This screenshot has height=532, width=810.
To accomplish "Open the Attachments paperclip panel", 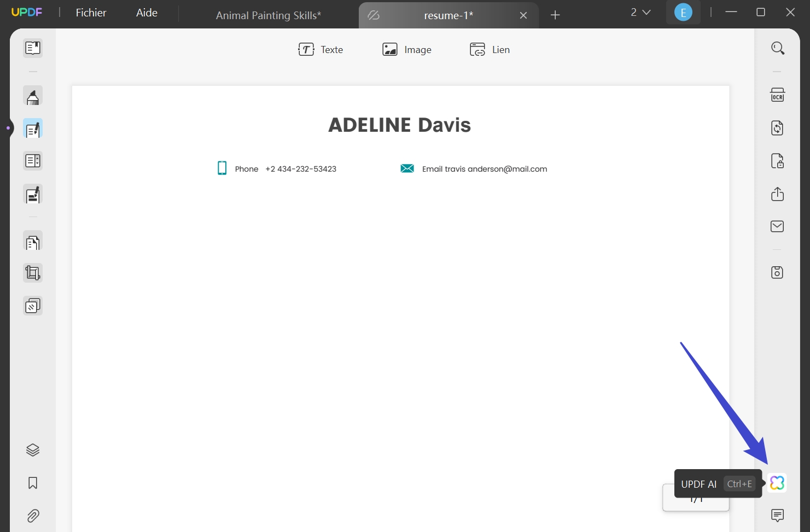I will click(x=33, y=516).
